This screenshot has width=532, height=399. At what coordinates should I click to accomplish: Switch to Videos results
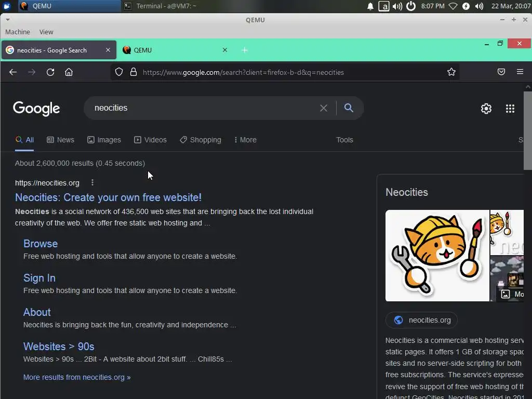click(150, 140)
